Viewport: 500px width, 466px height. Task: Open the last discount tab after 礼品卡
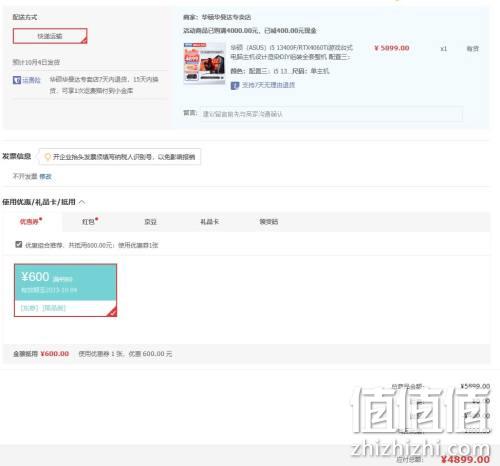tap(269, 222)
